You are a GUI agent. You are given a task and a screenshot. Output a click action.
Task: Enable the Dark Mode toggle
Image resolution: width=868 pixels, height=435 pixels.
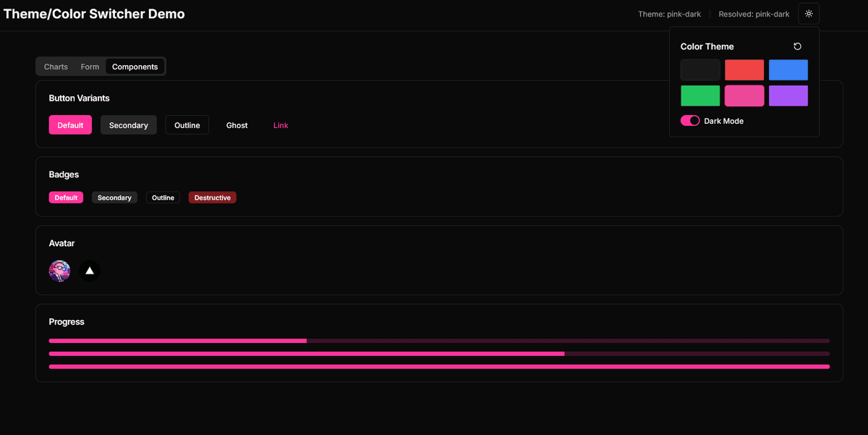[689, 120]
